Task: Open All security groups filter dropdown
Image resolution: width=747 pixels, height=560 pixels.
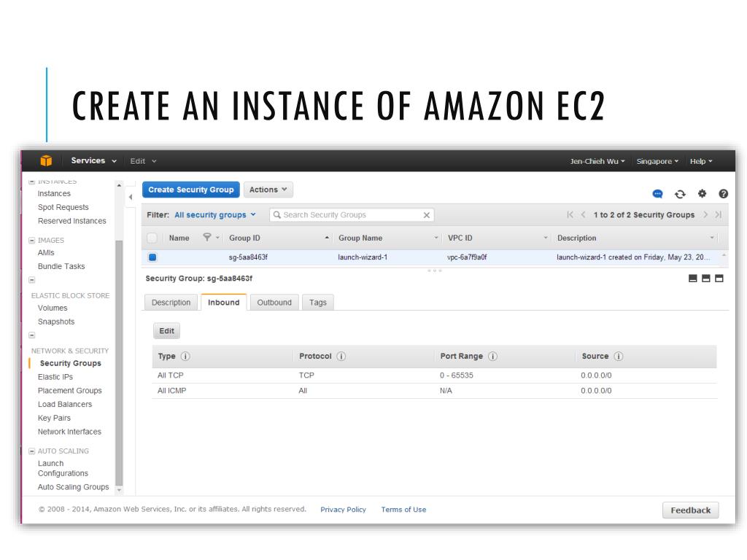Action: (x=215, y=215)
